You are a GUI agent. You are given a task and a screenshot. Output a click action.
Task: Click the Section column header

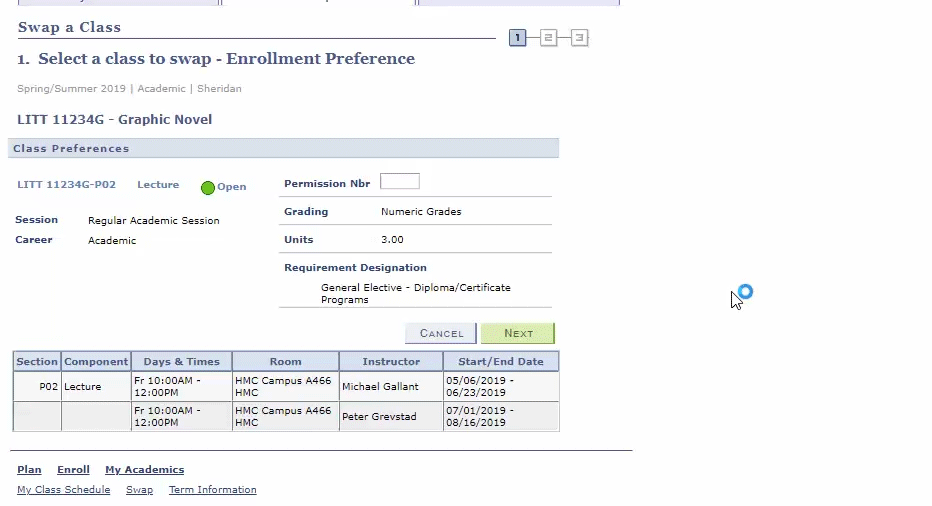coord(37,362)
